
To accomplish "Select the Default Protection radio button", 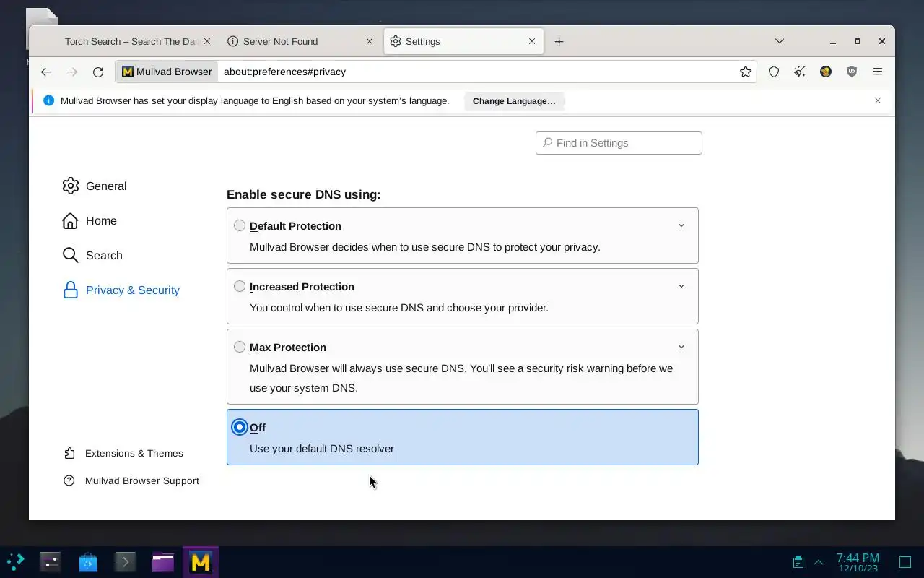I will [240, 225].
